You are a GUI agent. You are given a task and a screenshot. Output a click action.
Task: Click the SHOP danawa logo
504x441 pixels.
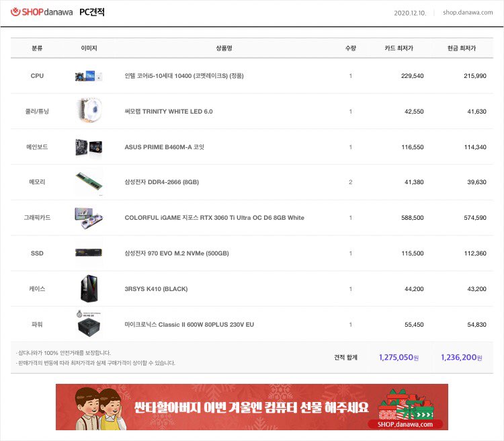tap(42, 12)
